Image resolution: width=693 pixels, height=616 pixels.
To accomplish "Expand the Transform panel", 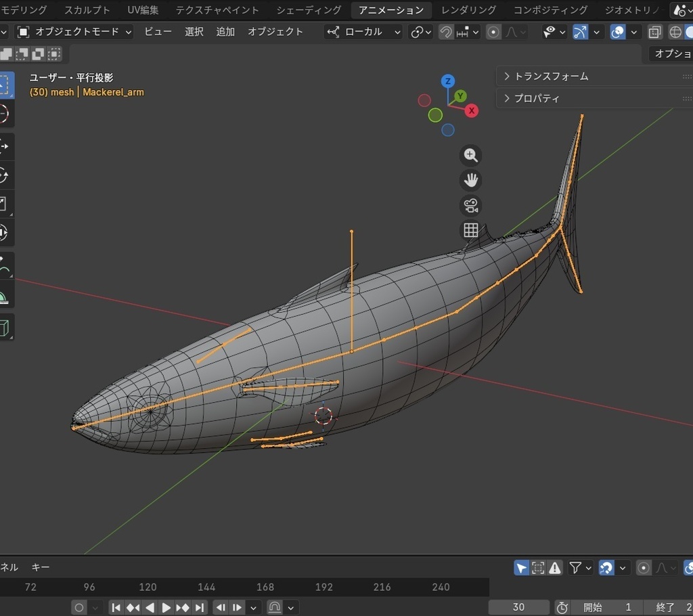I will (594, 76).
